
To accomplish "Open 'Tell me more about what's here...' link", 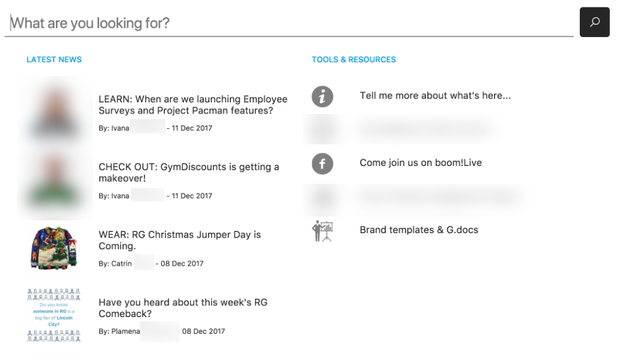I will (435, 96).
